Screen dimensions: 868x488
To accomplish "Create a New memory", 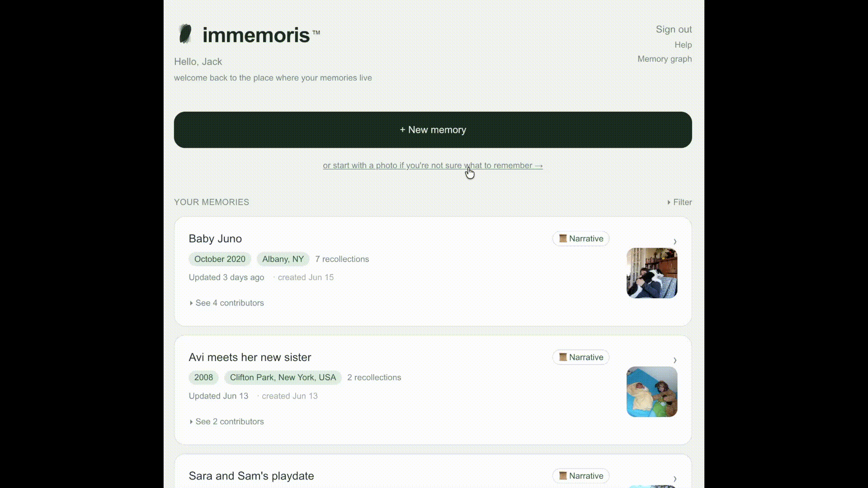I will (433, 130).
